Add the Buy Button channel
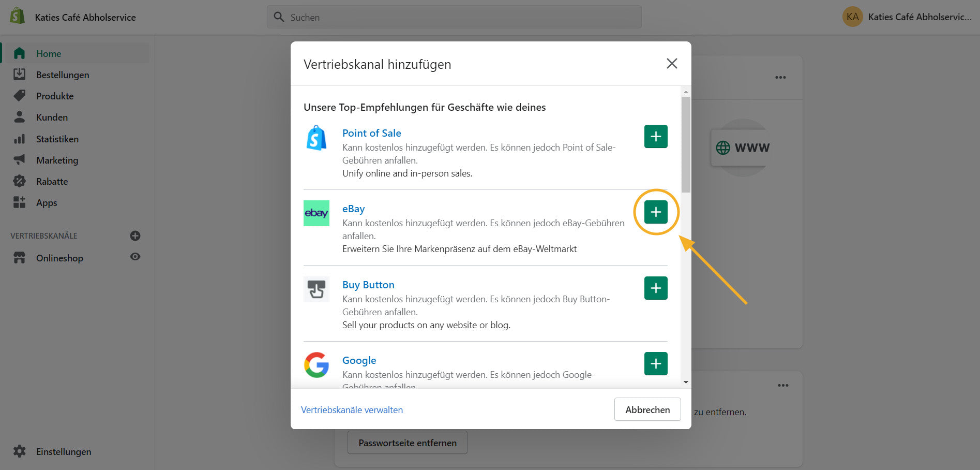The height and width of the screenshot is (470, 980). [x=655, y=288]
